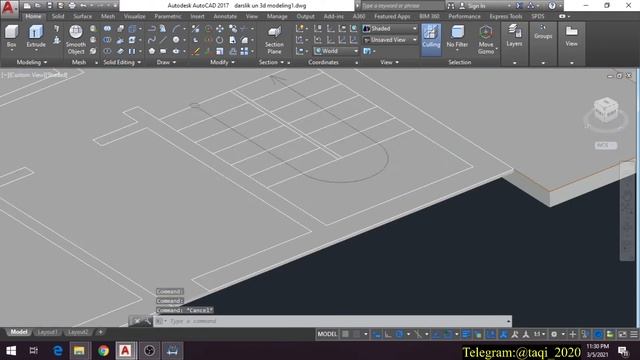Click the MODEL space status button

click(x=327, y=334)
